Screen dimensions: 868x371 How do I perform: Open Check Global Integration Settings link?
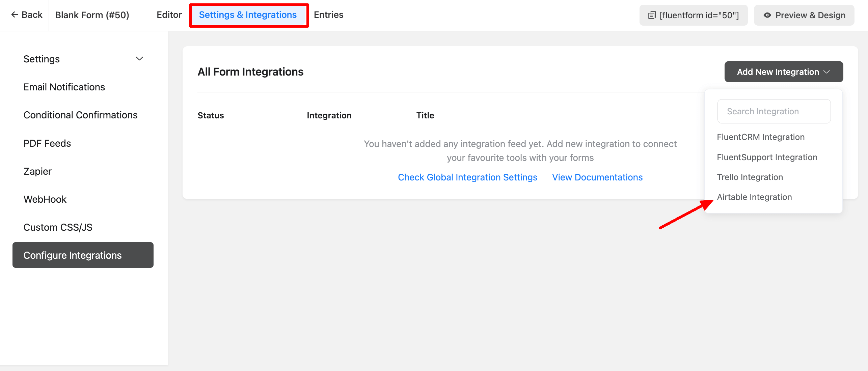[467, 177]
